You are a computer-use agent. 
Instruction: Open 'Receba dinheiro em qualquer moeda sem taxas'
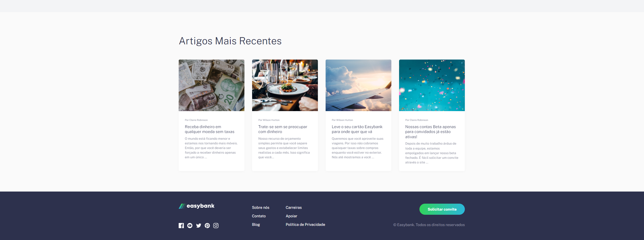coord(209,129)
